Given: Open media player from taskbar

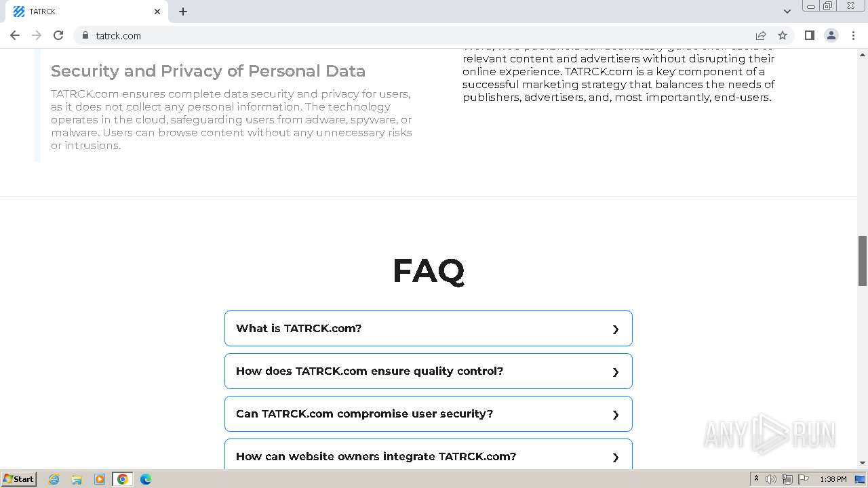Looking at the screenshot, I should pyautogui.click(x=100, y=479).
